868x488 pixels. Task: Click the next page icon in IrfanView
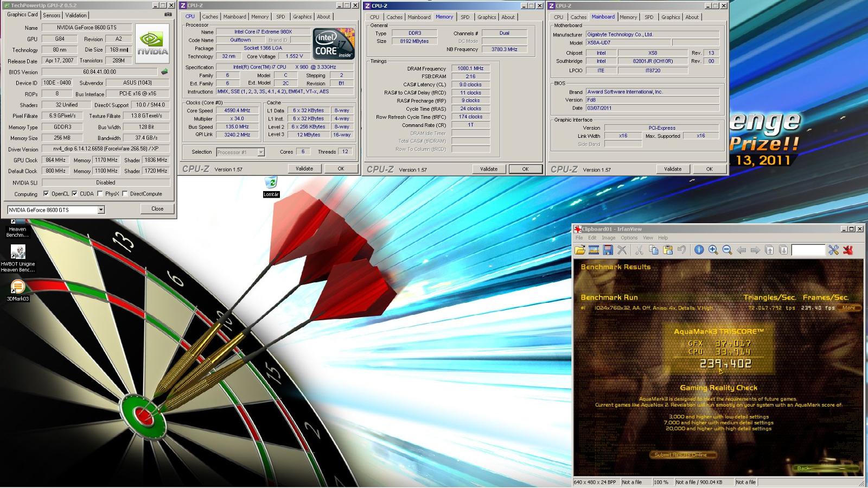pos(783,250)
